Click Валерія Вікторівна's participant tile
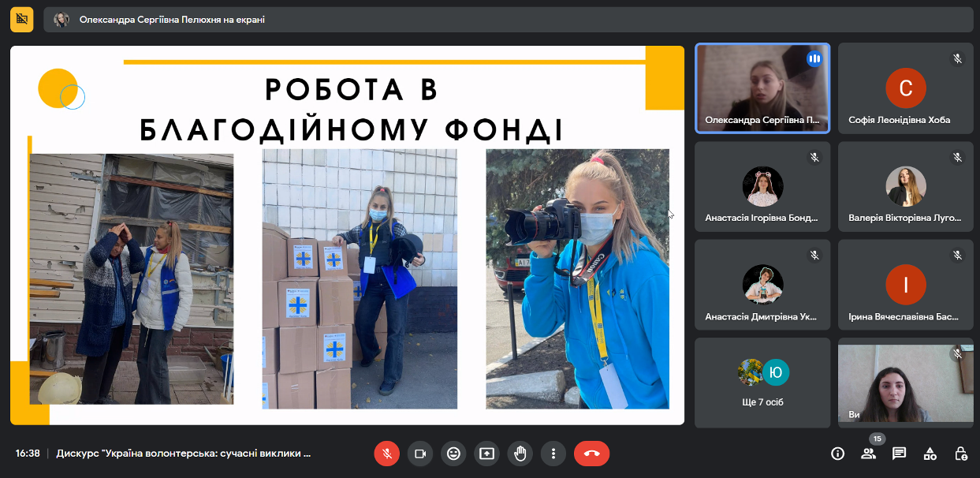 click(905, 186)
